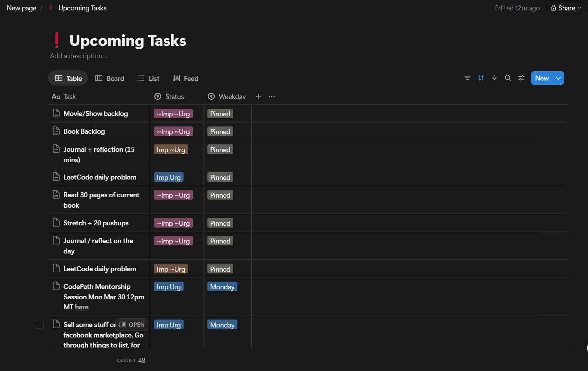The width and height of the screenshot is (588, 371).
Task: Open the Stretch + 20 pushups task
Action: 96,223
